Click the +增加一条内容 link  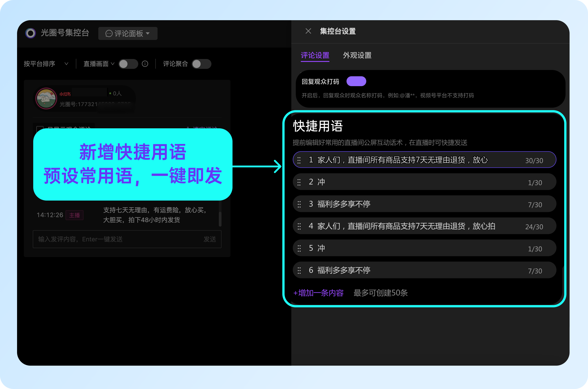pyautogui.click(x=318, y=293)
